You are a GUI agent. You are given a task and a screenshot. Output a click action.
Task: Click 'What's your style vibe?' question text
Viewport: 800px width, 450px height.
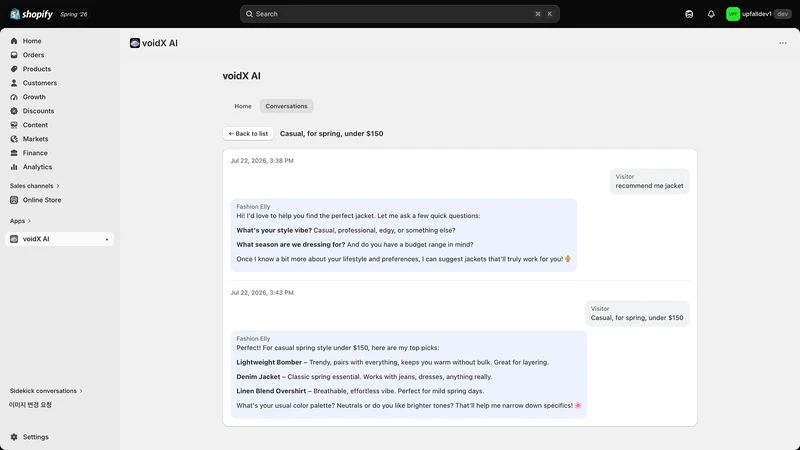tap(274, 230)
